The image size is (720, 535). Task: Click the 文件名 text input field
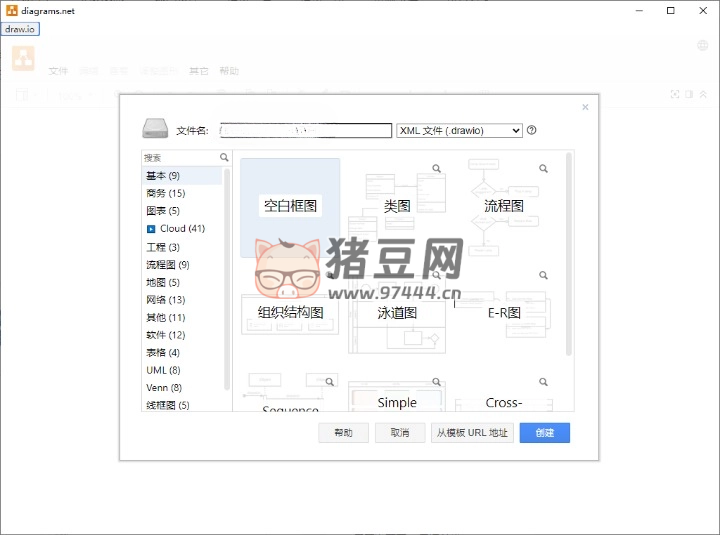[x=305, y=130]
